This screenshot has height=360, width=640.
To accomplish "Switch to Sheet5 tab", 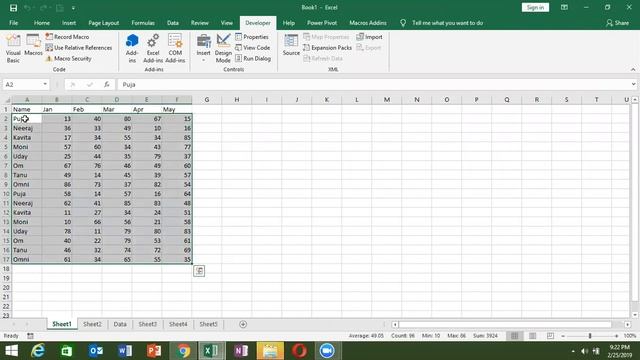I will click(x=208, y=324).
